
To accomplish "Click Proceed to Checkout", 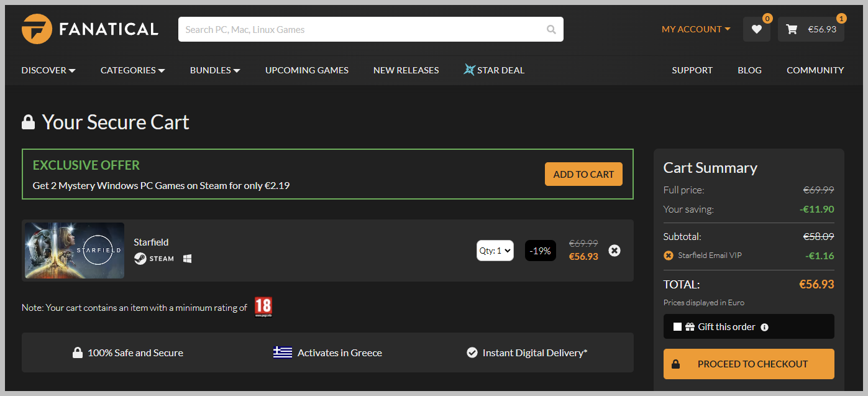I will pyautogui.click(x=749, y=364).
